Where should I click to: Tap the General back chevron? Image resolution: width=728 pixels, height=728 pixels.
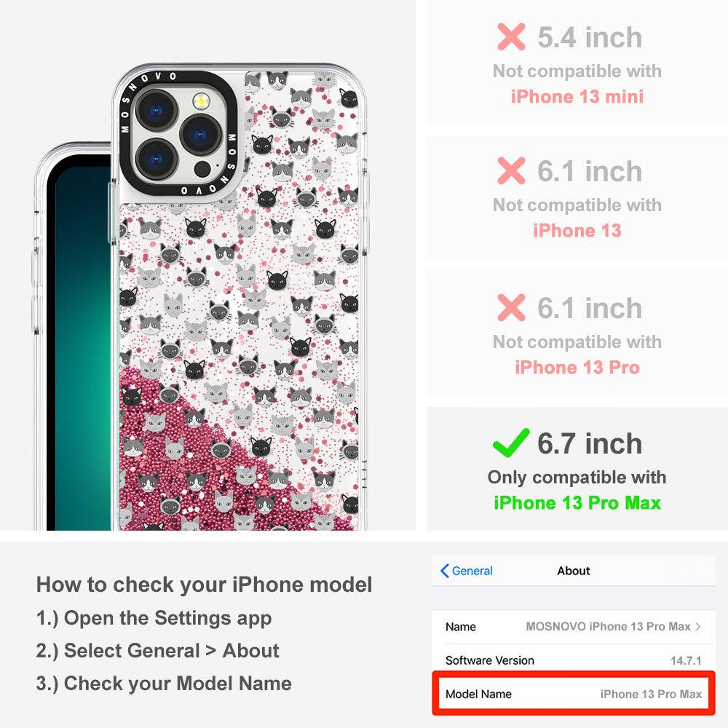(444, 571)
